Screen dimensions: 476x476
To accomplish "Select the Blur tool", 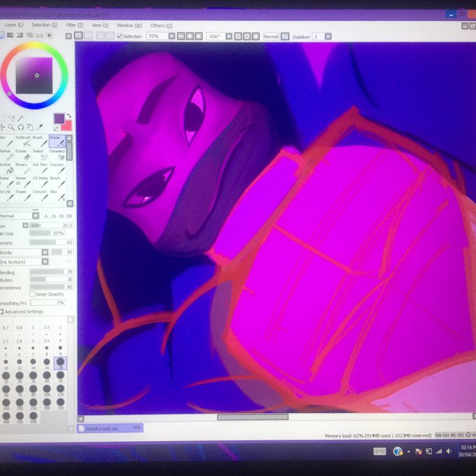I will [57, 195].
